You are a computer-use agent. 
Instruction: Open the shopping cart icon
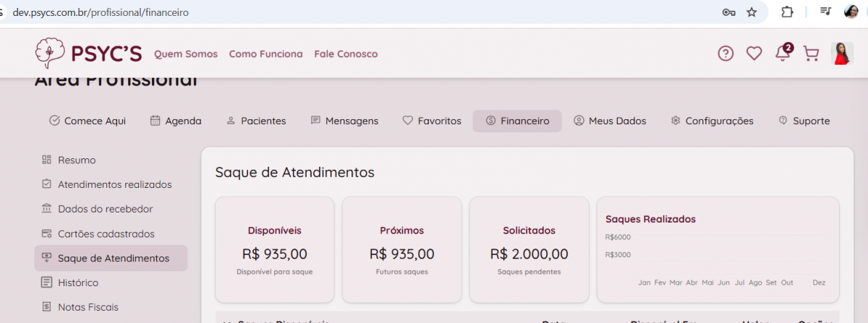click(811, 53)
